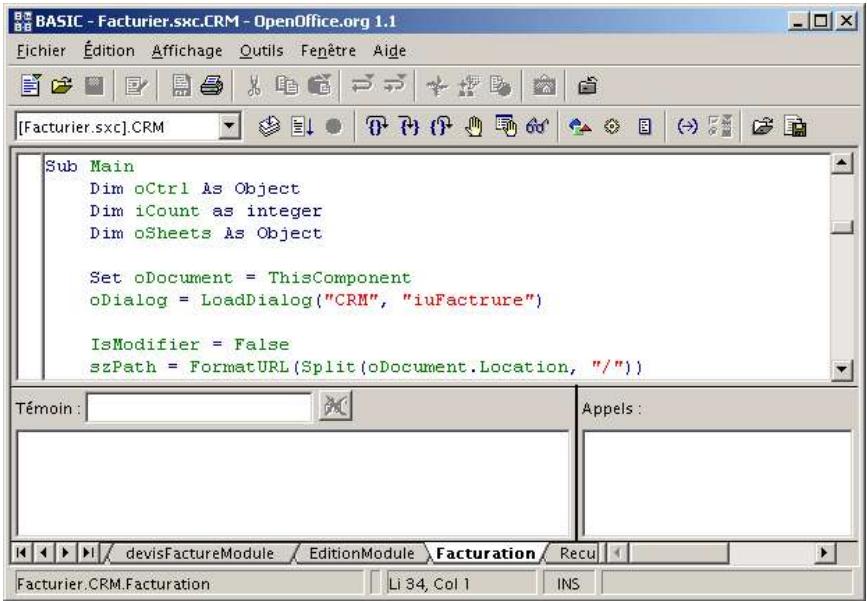Image resolution: width=867 pixels, height=601 pixels.
Task: Click the 'IsModifier = False' code line
Action: point(189,344)
